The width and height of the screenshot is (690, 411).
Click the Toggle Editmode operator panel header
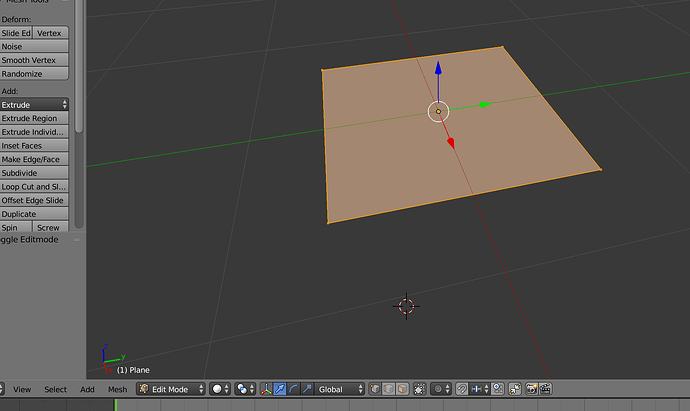coord(40,240)
